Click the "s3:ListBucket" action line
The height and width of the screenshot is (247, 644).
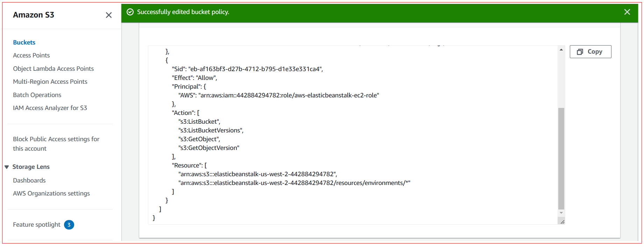tap(199, 122)
